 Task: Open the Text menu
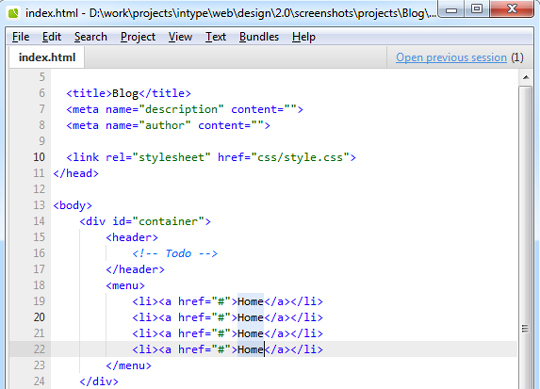pos(216,37)
